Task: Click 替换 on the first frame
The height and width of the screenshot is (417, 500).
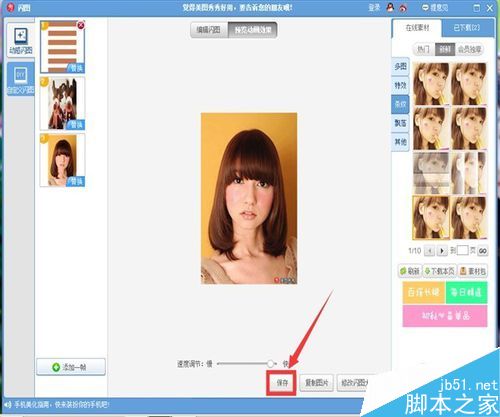Action: [x=76, y=68]
